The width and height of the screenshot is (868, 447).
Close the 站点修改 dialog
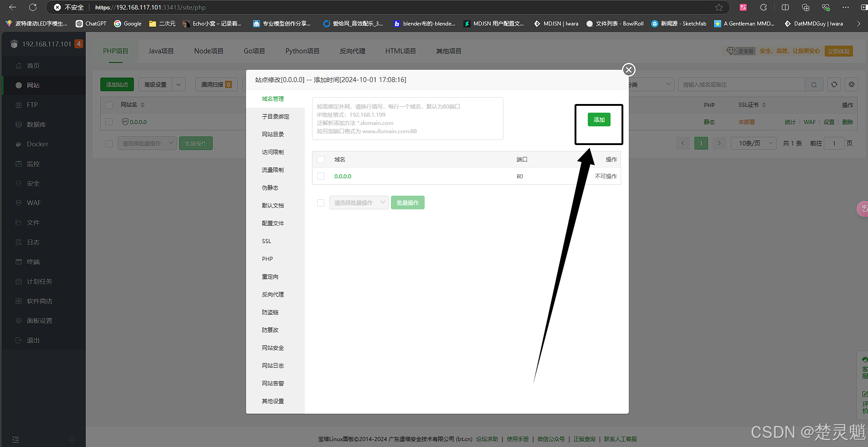pyautogui.click(x=629, y=70)
